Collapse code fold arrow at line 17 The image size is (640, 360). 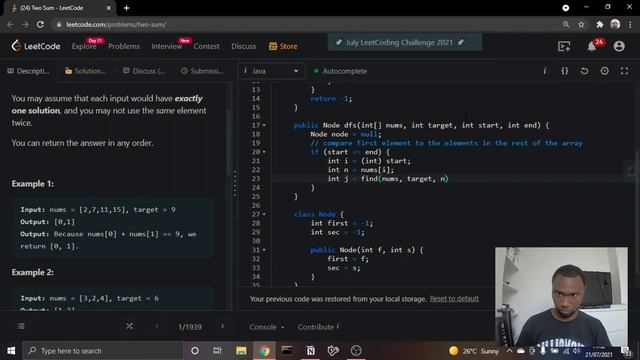tap(264, 125)
